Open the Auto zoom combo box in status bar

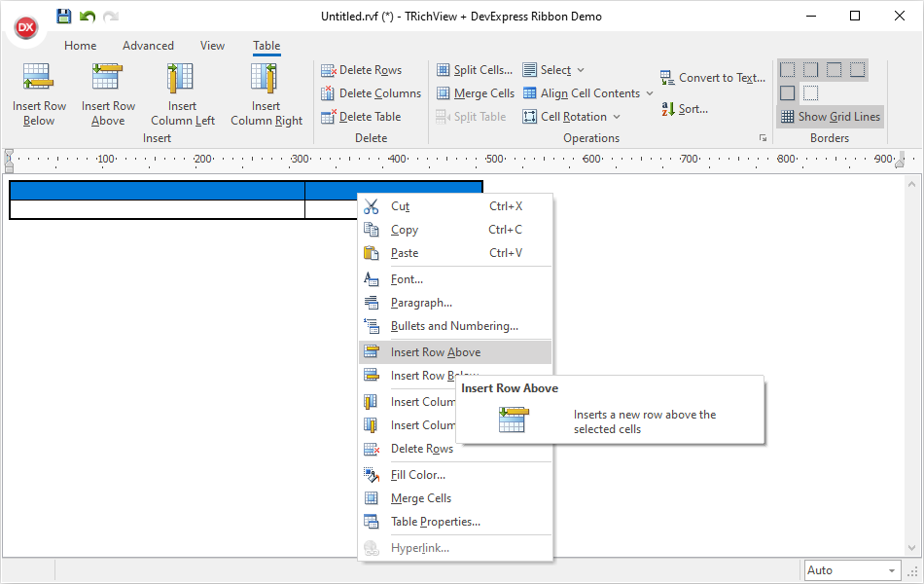point(853,570)
